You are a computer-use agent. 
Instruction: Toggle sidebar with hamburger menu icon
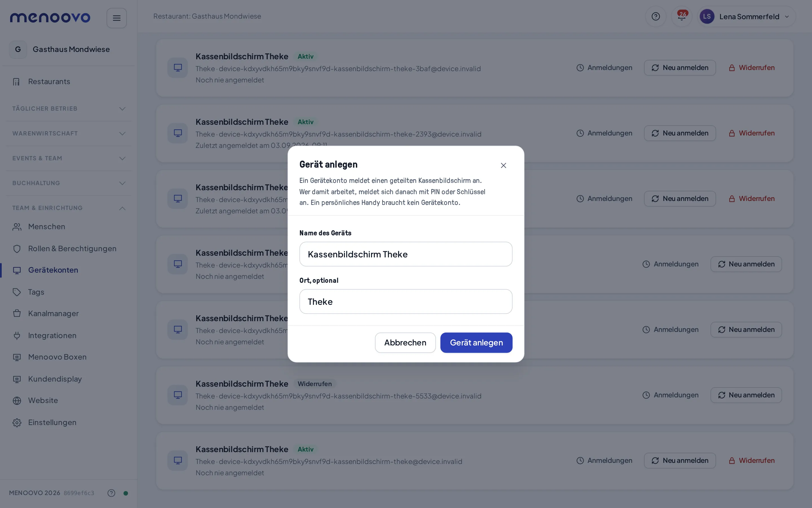(116, 18)
